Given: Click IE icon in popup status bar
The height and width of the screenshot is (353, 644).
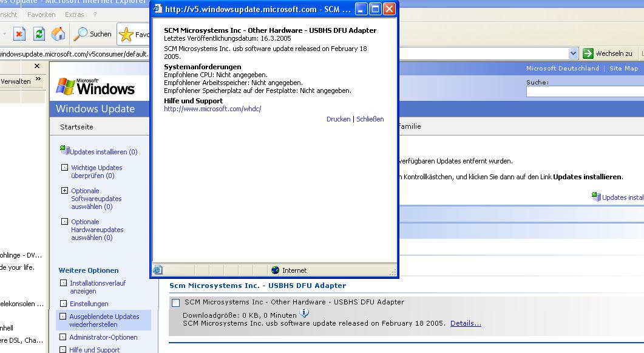Looking at the screenshot, I should 158,270.
